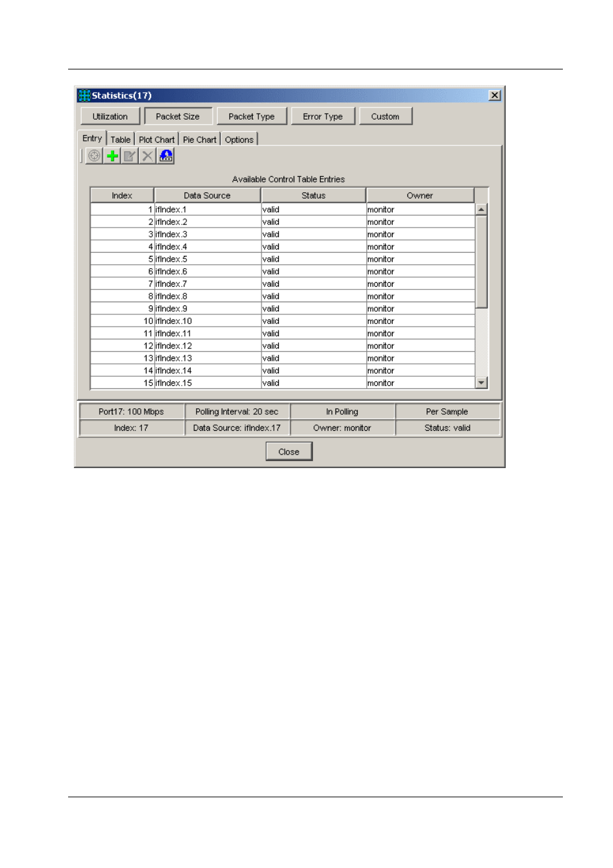Select row with ifIndex.11
The height and width of the screenshot is (868, 613).
point(283,334)
